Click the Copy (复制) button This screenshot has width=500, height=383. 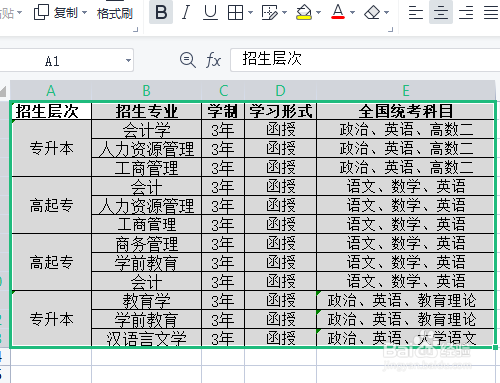[56, 13]
